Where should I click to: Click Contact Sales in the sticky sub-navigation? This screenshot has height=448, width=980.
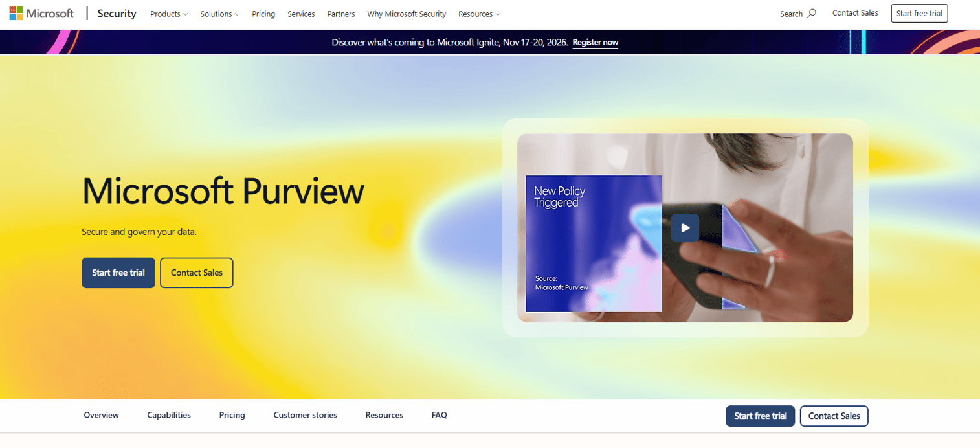click(x=834, y=416)
